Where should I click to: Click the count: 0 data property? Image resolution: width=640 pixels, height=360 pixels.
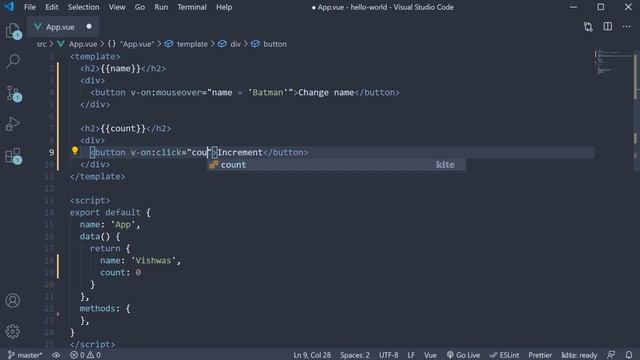pyautogui.click(x=120, y=272)
